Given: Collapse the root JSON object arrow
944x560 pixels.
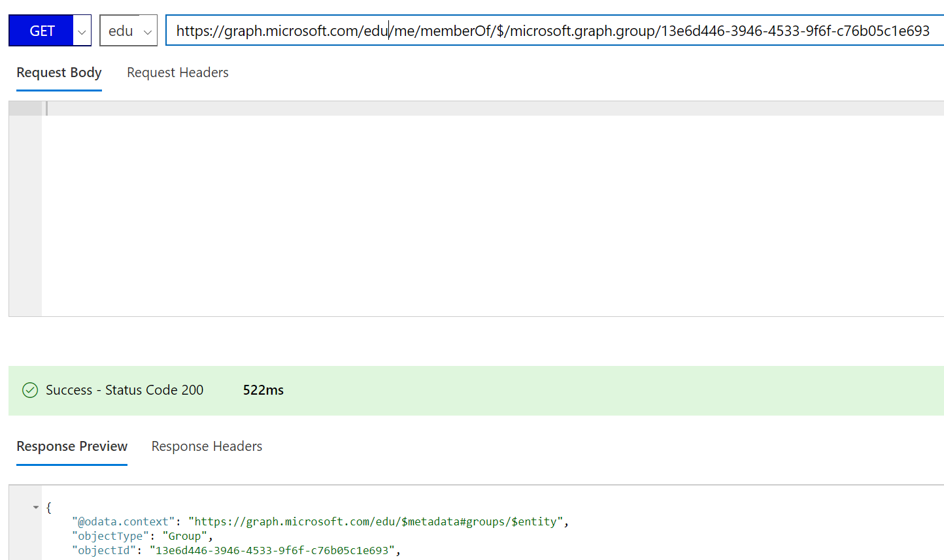Looking at the screenshot, I should (x=36, y=507).
